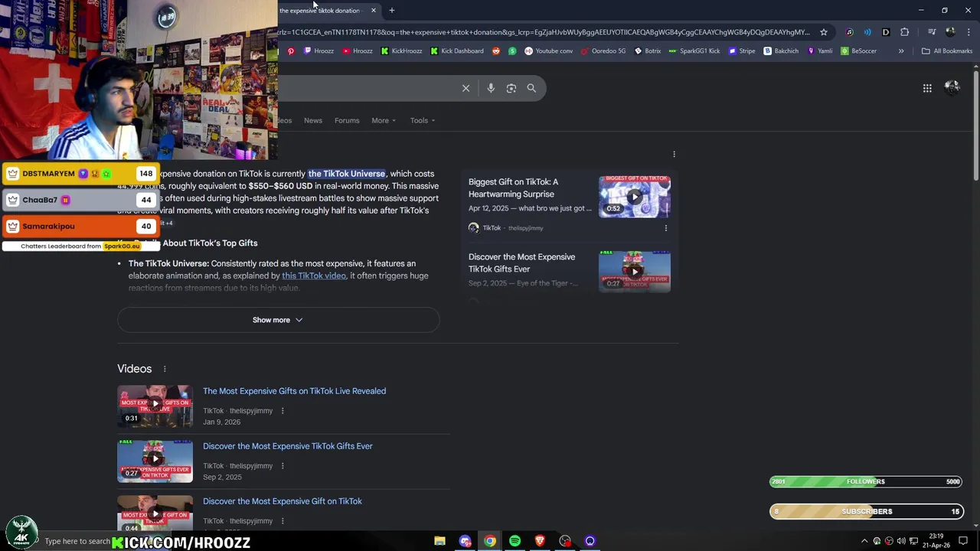The width and height of the screenshot is (980, 551).
Task: Show hidden system tray icons
Action: point(864,541)
